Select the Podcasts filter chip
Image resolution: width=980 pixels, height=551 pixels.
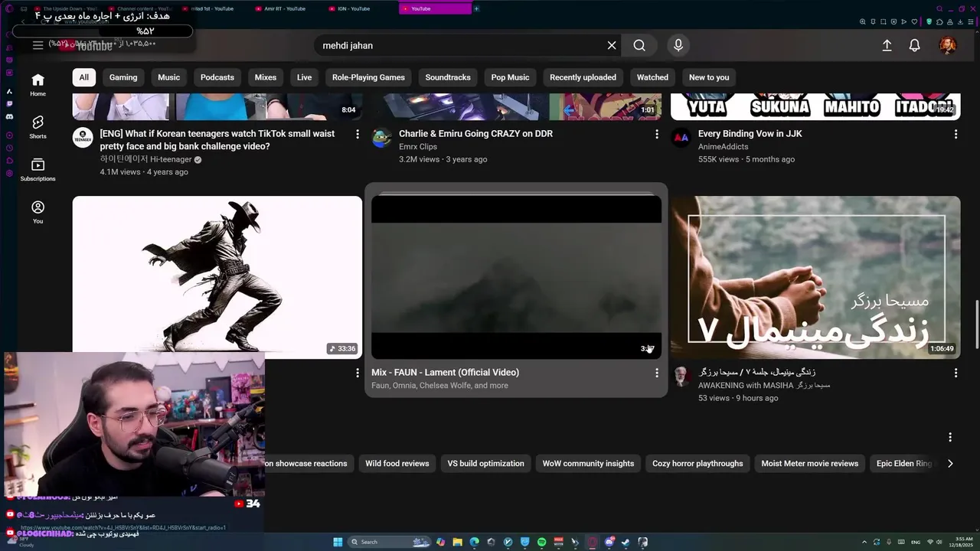tap(217, 77)
